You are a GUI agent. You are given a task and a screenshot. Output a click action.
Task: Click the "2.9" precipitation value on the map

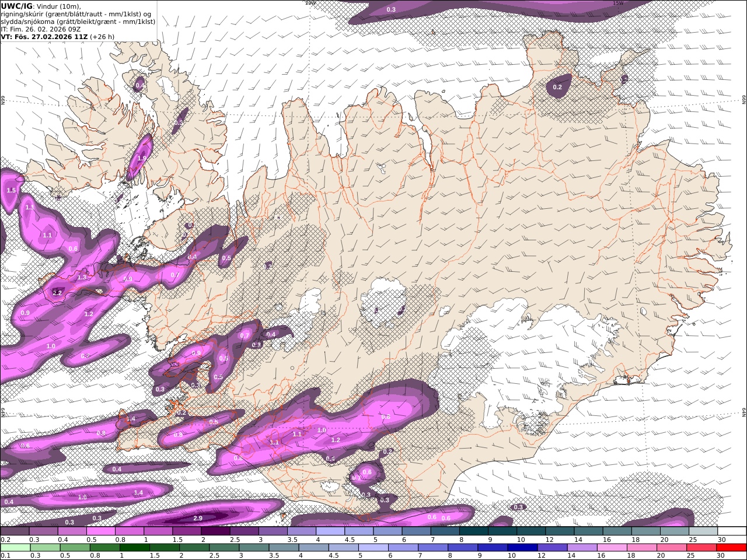point(198,518)
